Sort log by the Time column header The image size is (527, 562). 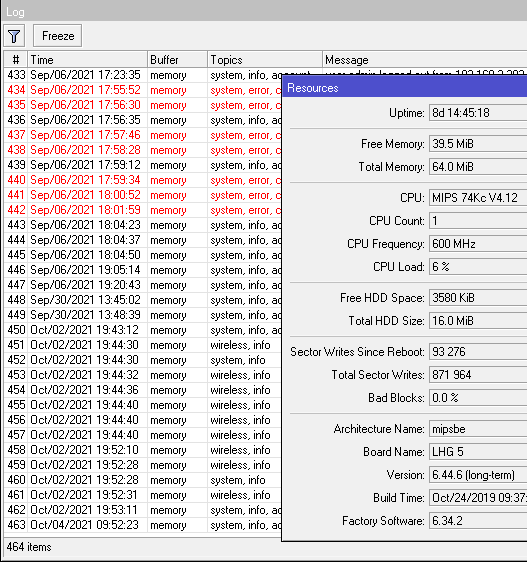pos(87,59)
